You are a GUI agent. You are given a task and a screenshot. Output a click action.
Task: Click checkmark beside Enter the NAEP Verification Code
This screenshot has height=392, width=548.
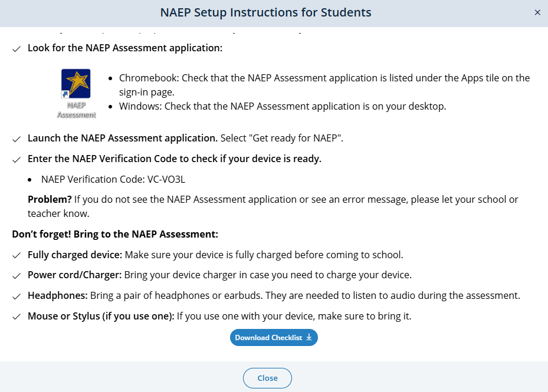coord(17,160)
